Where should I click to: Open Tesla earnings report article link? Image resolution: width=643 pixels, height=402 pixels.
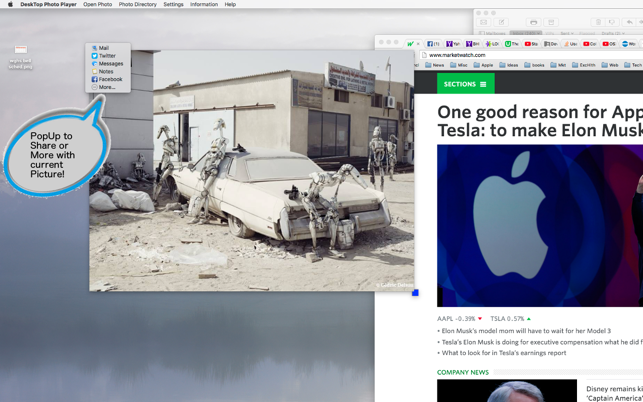[503, 353]
